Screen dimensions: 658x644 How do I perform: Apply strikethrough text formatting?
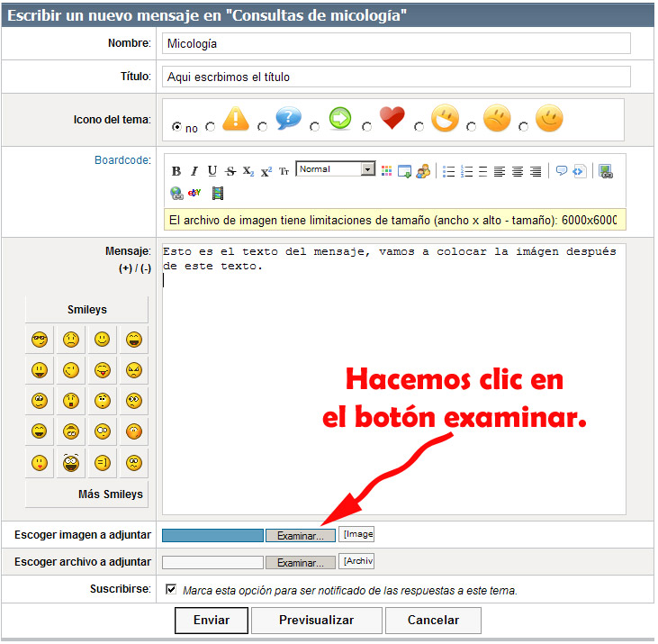230,171
